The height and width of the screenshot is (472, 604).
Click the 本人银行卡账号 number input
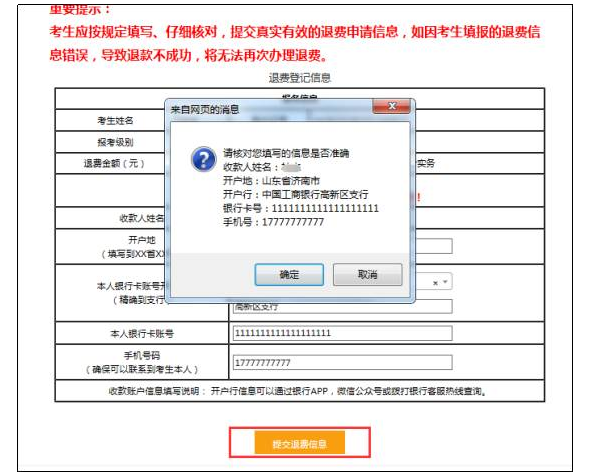pyautogui.click(x=341, y=333)
